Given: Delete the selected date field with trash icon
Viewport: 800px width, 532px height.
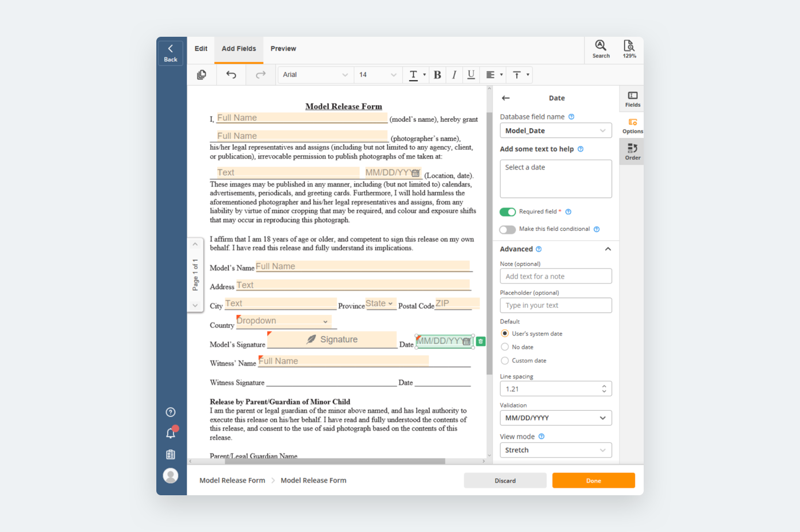Looking at the screenshot, I should [x=481, y=341].
